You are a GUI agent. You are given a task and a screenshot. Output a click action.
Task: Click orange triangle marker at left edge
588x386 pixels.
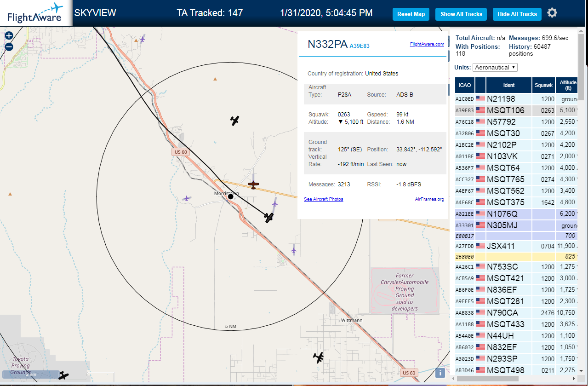tap(10, 194)
